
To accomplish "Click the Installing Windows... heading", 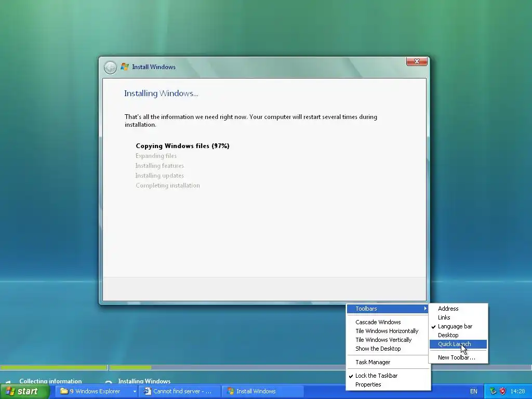I will coord(161,94).
